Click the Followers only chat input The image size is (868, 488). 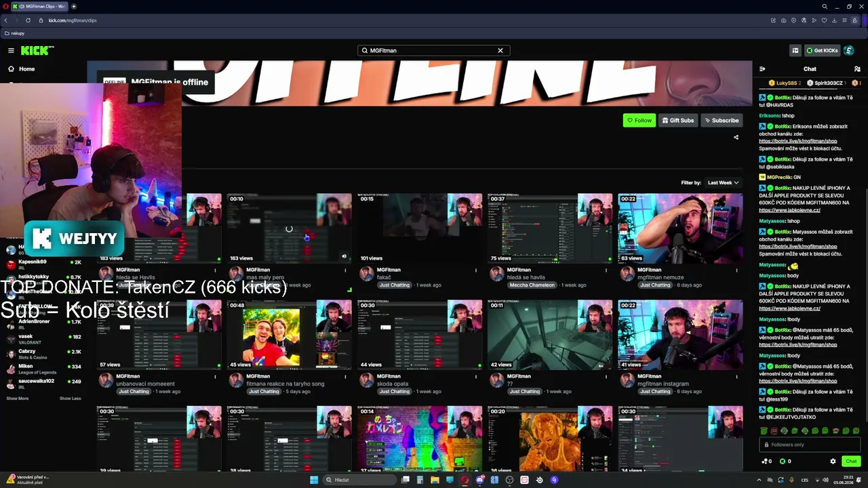810,445
